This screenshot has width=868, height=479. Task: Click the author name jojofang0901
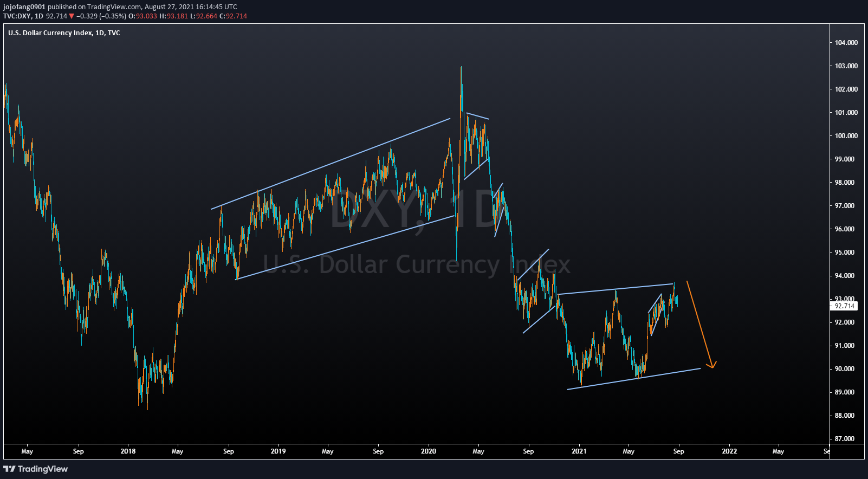24,7
